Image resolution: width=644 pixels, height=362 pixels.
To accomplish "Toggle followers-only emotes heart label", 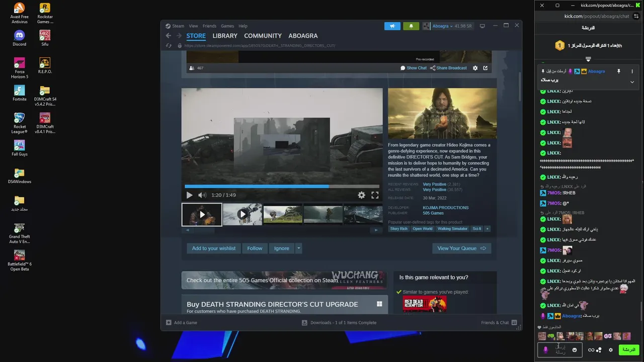I will click(549, 327).
